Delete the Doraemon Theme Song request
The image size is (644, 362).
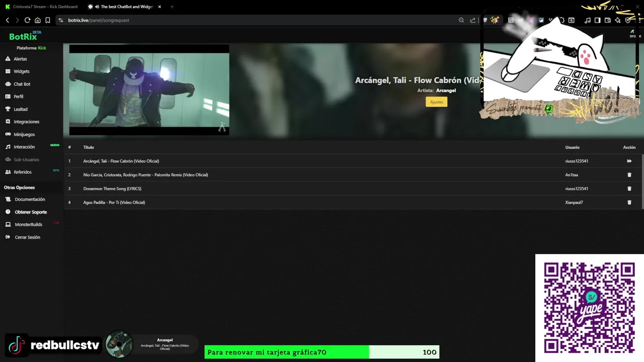point(629,189)
